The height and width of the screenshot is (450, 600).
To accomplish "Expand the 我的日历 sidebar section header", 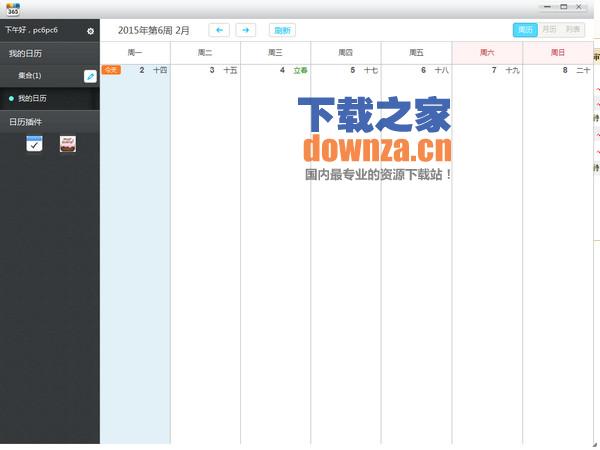I will click(x=50, y=54).
